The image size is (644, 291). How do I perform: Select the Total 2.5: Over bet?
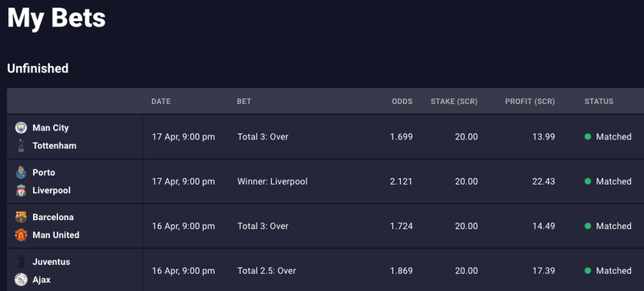(266, 271)
